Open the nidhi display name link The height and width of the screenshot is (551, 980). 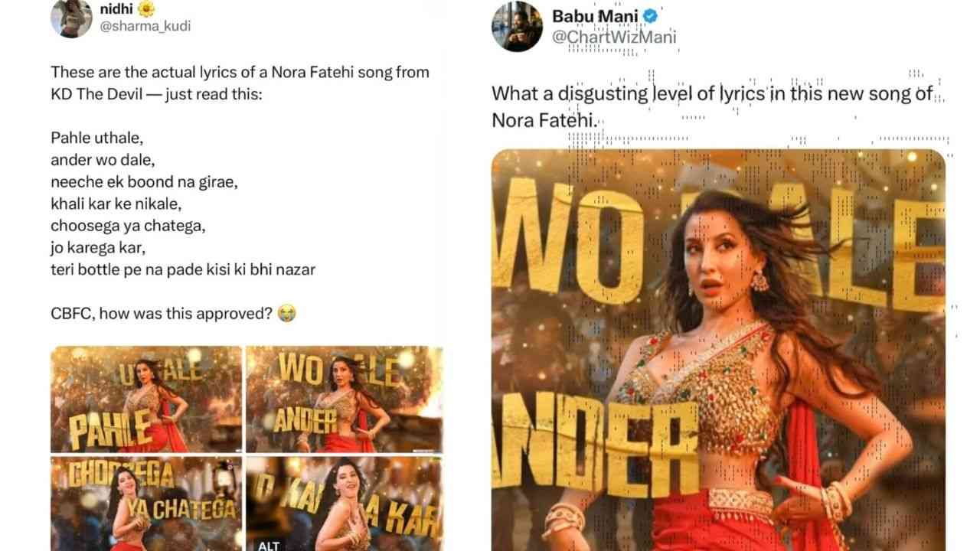[x=116, y=9]
